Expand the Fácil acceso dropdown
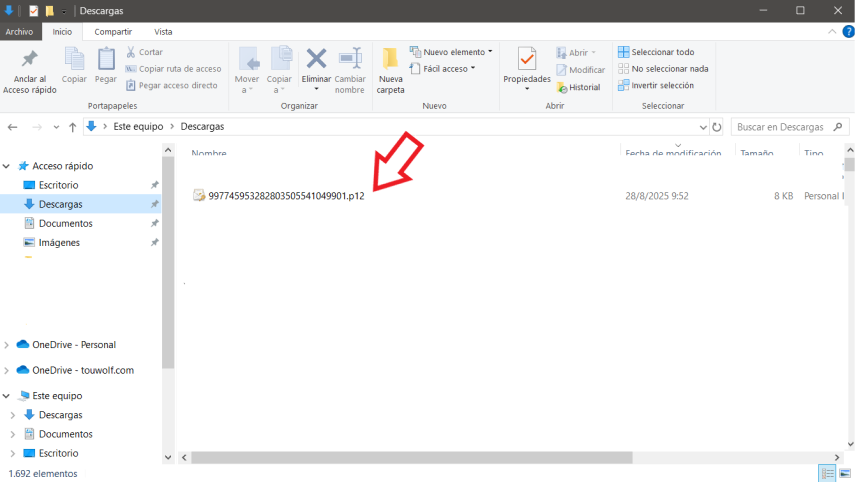This screenshot has width=857, height=482. point(443,69)
